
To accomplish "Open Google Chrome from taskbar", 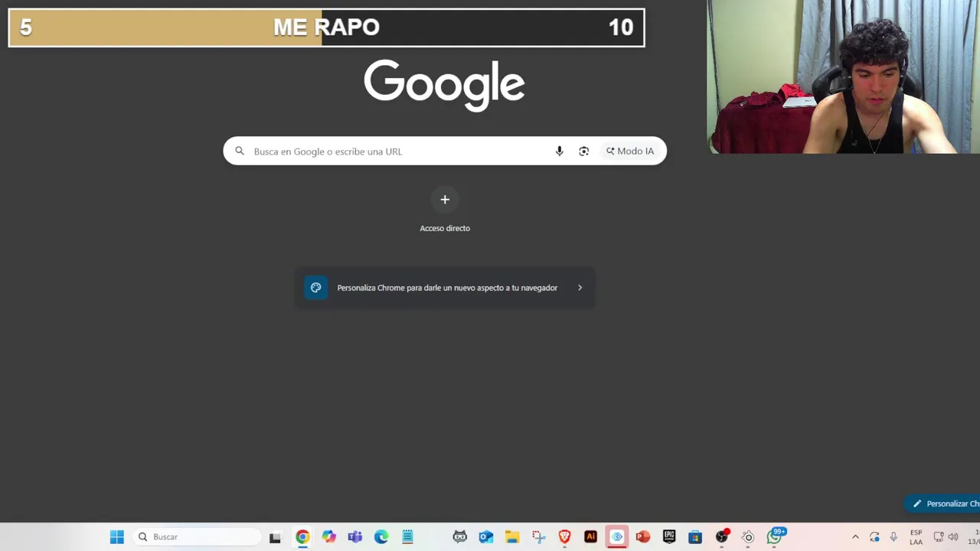I will (303, 537).
